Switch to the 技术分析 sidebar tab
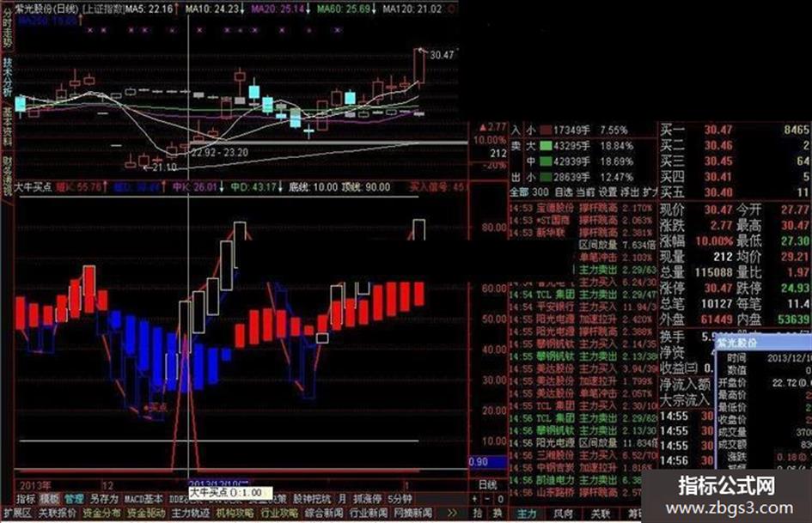The width and height of the screenshot is (812, 523). pyautogui.click(x=7, y=76)
